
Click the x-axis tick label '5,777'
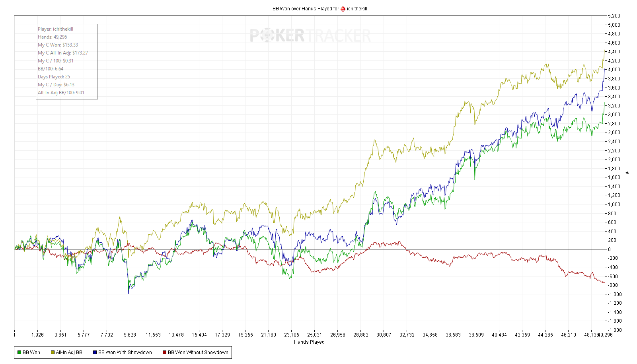(84, 335)
